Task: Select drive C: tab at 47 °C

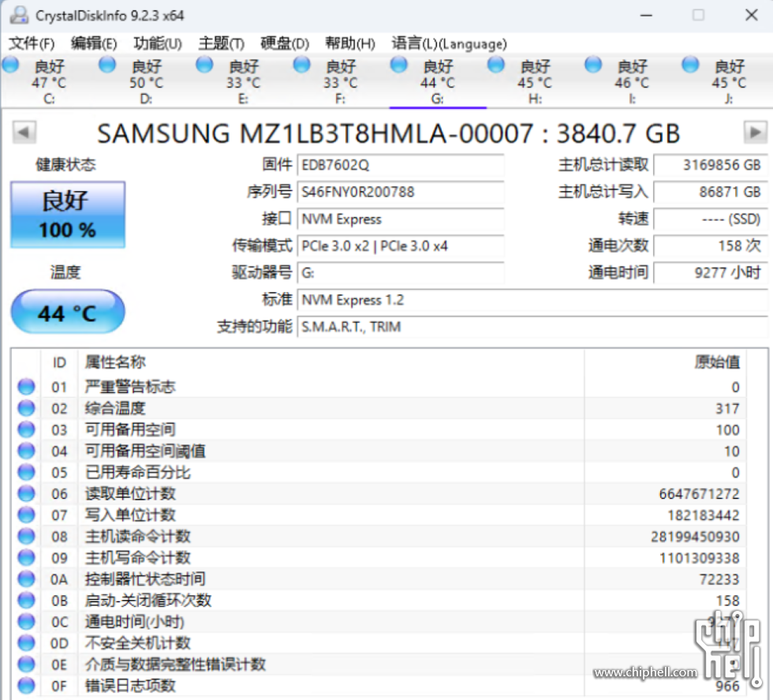Action: click(49, 82)
